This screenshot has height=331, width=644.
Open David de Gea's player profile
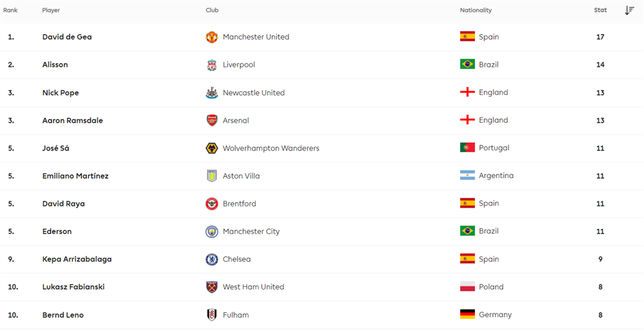tap(67, 37)
